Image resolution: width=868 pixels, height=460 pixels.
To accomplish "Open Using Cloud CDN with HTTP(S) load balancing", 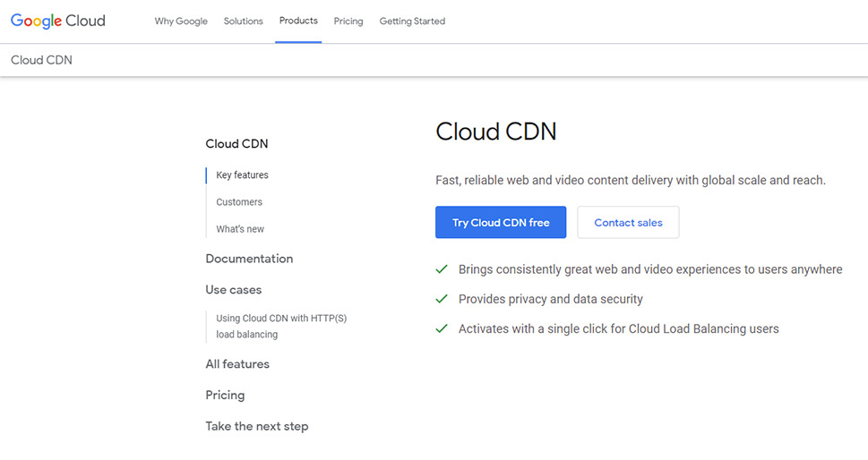I will [x=281, y=326].
